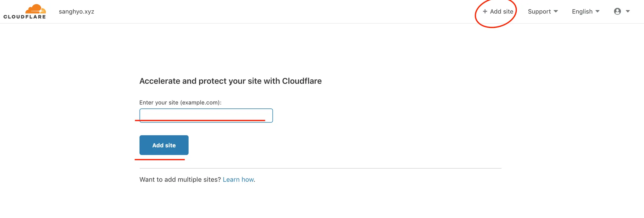This screenshot has height=218, width=644.
Task: Click the red line crossing the site field
Action: pyautogui.click(x=201, y=120)
